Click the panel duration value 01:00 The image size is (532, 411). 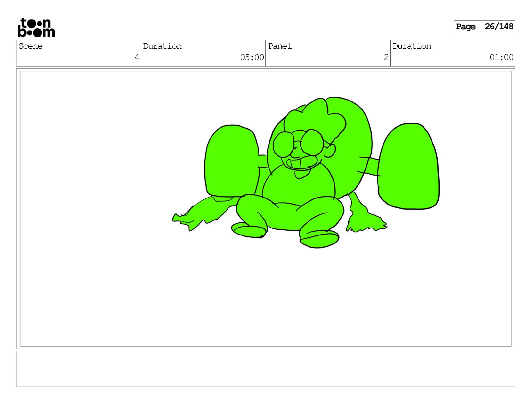(501, 57)
